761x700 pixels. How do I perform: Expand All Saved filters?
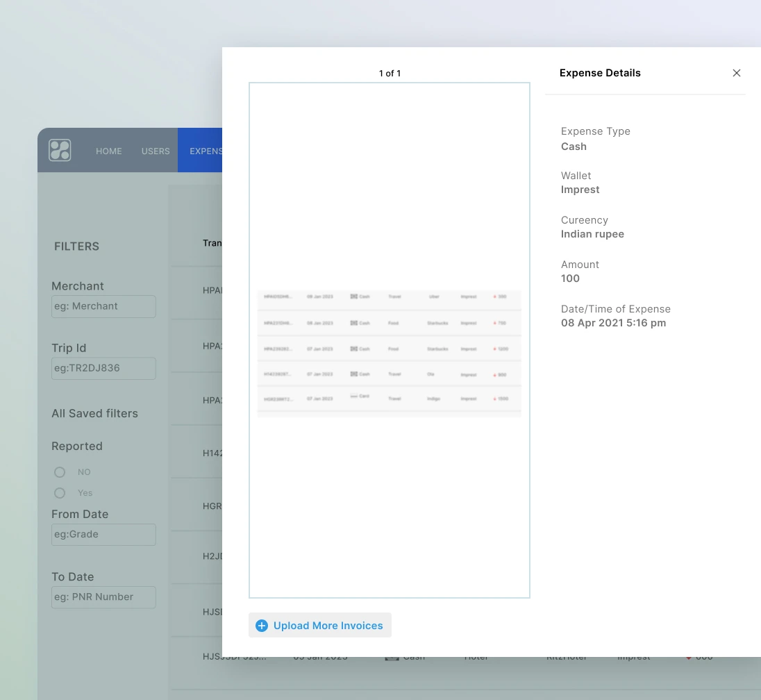(94, 413)
